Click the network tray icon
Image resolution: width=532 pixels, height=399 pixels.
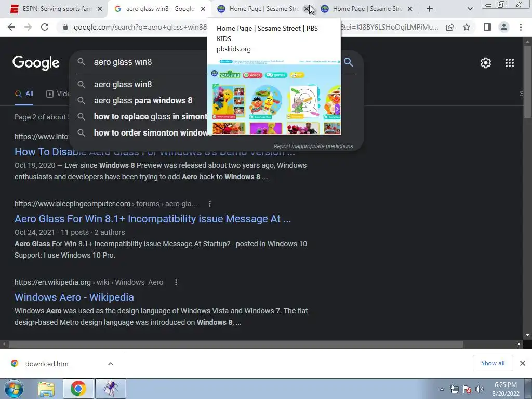(x=454, y=389)
